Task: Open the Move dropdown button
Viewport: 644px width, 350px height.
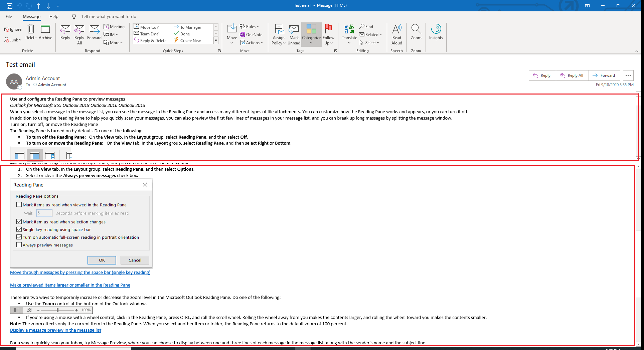Action: [x=232, y=35]
